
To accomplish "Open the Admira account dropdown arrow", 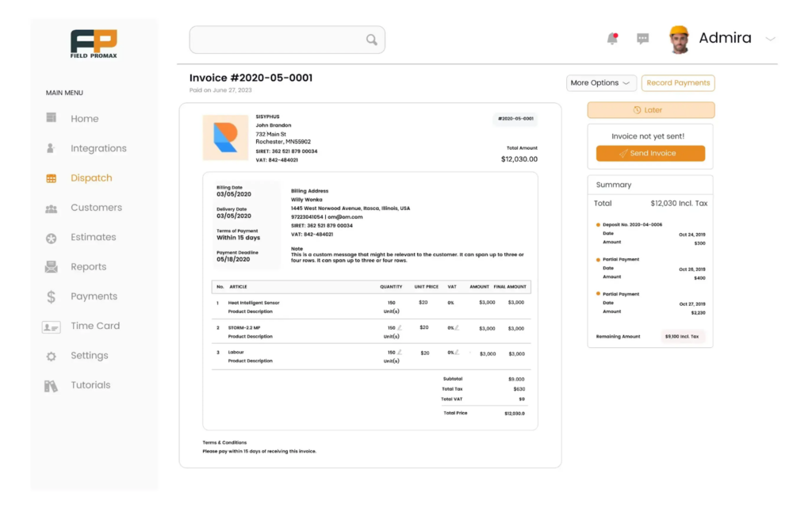I will 770,37.
